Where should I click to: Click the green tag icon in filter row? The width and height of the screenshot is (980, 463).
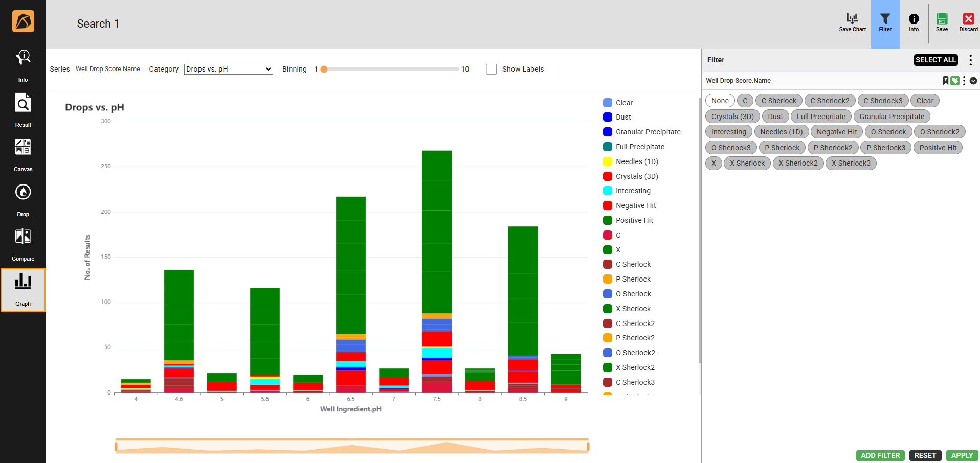click(x=955, y=81)
